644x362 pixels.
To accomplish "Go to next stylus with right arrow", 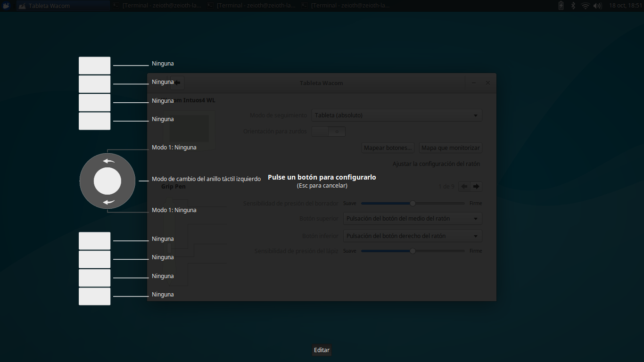I will 476,187.
